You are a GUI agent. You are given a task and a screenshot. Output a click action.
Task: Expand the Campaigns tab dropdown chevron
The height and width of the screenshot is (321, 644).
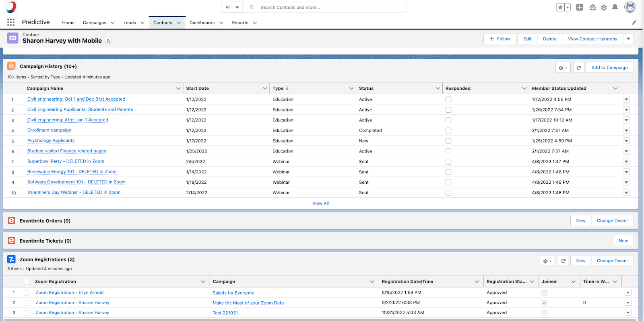[113, 23]
